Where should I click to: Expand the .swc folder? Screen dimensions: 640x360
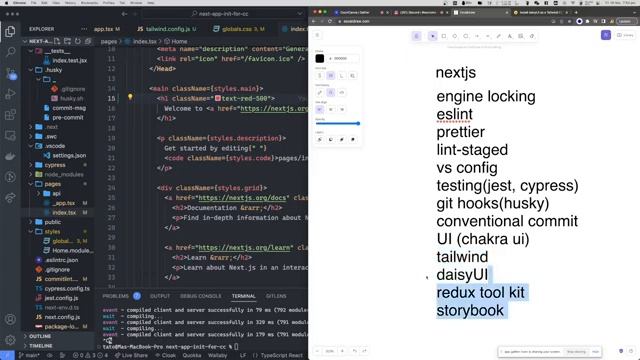click(x=57, y=136)
